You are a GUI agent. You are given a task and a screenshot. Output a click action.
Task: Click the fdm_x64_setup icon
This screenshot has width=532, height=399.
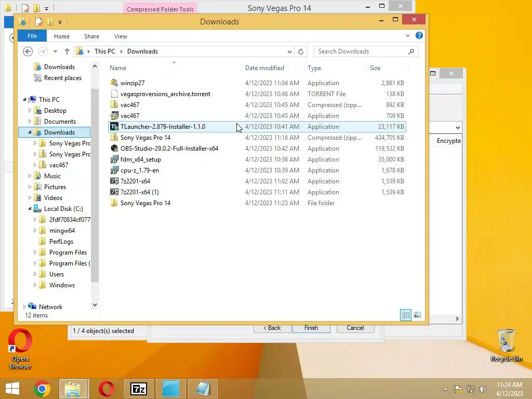click(114, 159)
